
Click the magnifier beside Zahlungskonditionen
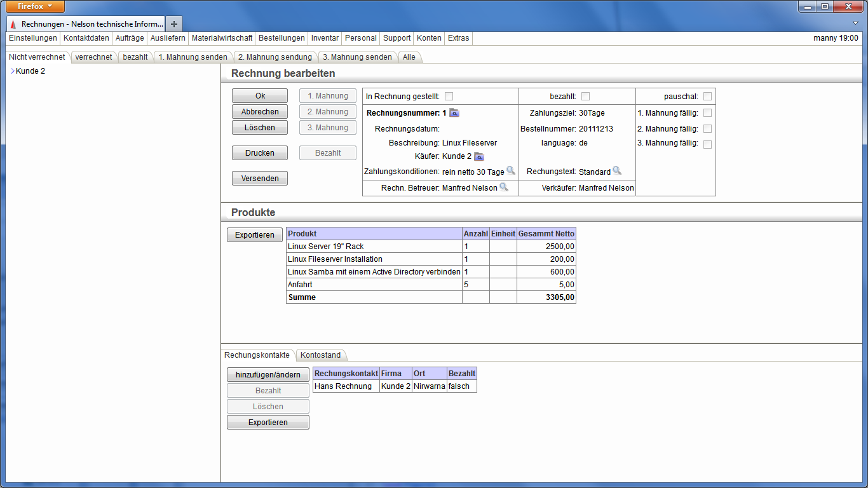pyautogui.click(x=511, y=171)
